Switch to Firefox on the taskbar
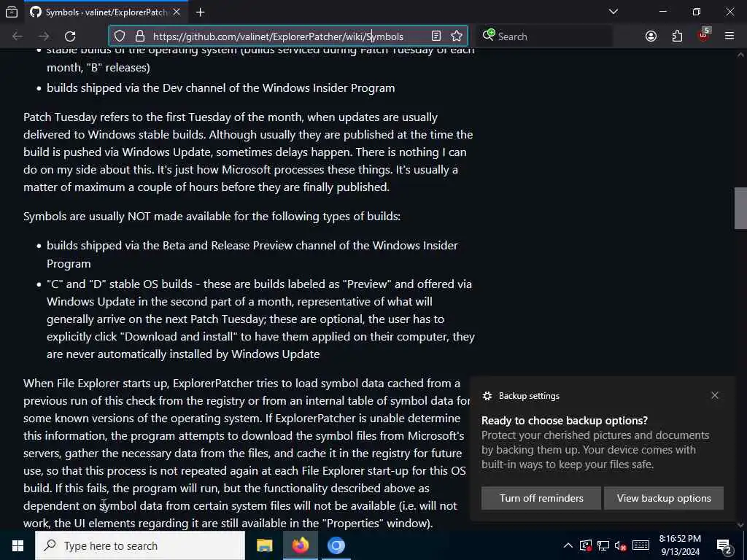Viewport: 747px width, 560px height. click(x=300, y=545)
